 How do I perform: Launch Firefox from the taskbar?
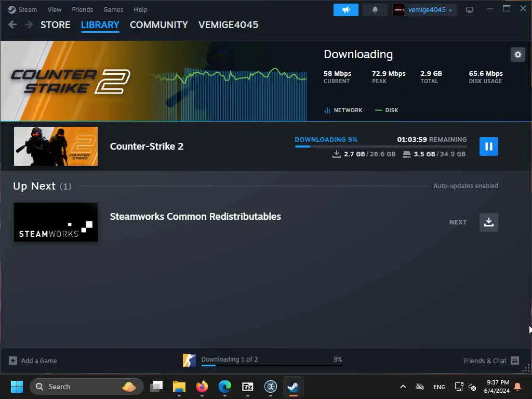202,387
